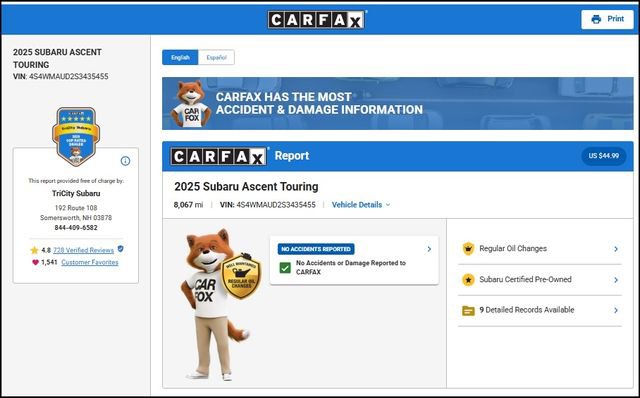Switch language to Español
Screen dimensions: 640x398
point(216,58)
